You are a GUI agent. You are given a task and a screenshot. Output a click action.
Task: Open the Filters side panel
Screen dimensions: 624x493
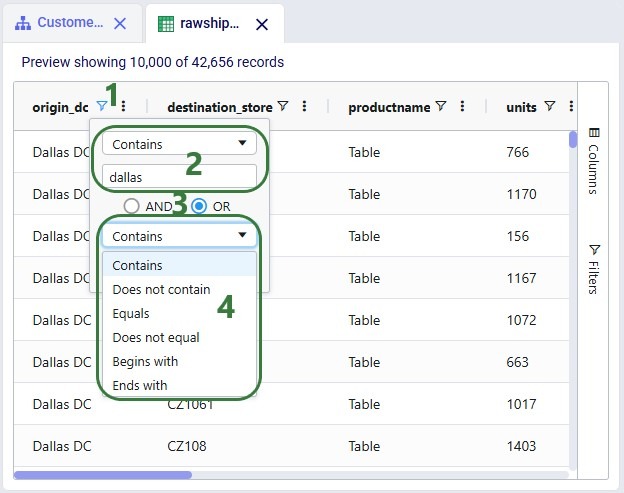tap(594, 269)
